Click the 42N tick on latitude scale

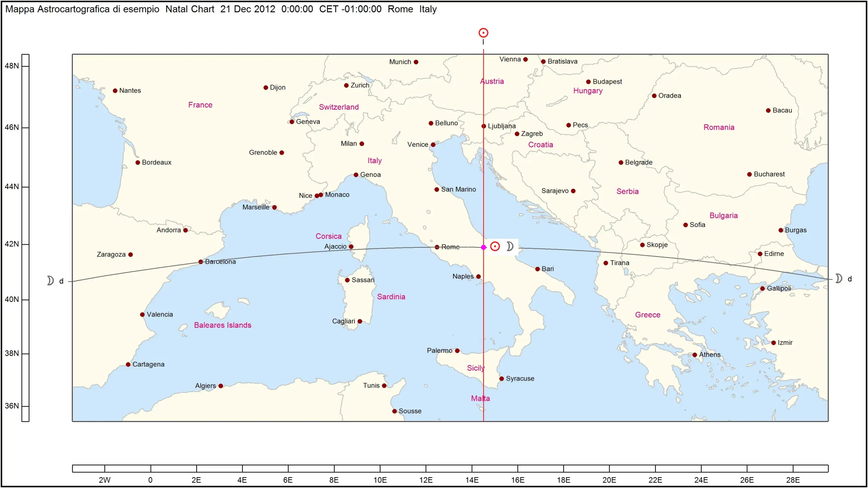[25, 244]
